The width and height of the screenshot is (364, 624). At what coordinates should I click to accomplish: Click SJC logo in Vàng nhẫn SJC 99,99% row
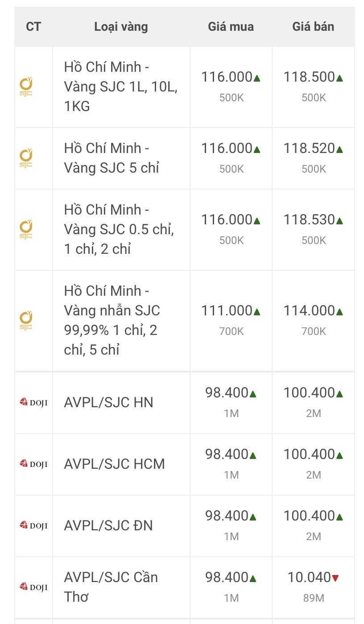tap(26, 320)
